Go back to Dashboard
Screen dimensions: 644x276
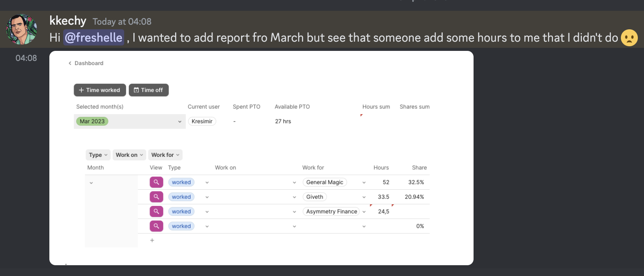[86, 63]
